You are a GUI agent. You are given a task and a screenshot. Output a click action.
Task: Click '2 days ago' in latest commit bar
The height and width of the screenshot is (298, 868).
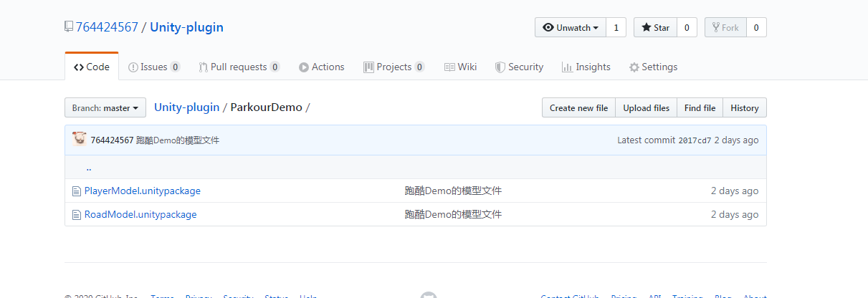(736, 140)
